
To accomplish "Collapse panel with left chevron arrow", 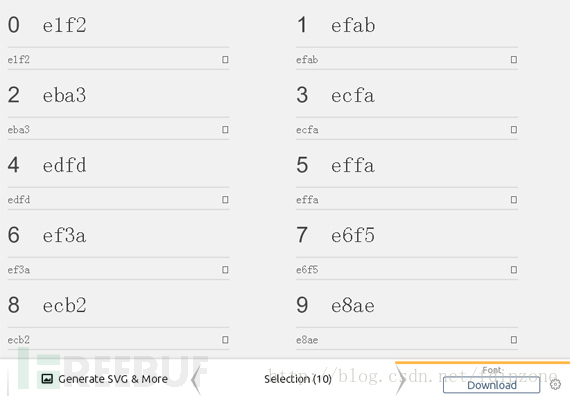I will coord(196,379).
